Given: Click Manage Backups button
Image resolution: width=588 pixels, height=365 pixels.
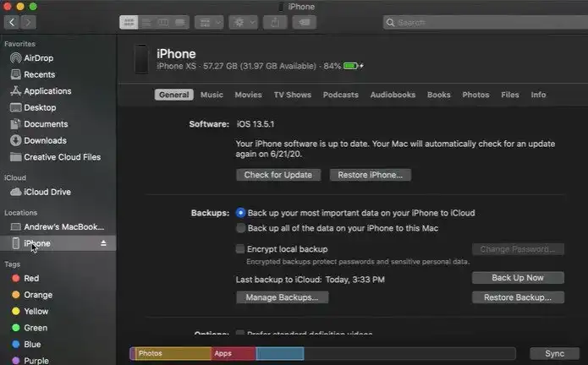Looking at the screenshot, I should [282, 297].
